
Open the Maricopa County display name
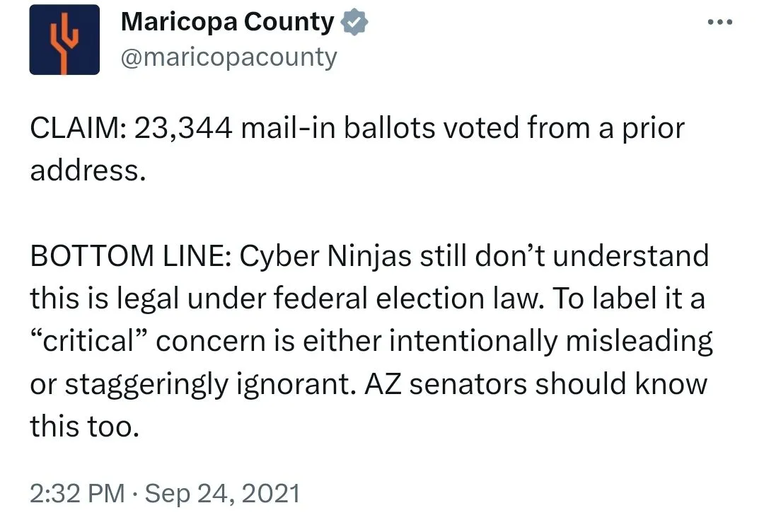(227, 23)
